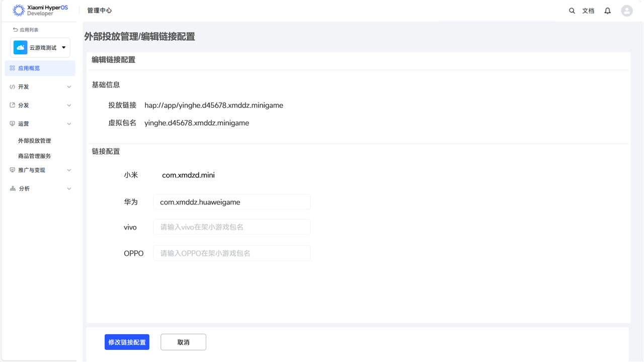The width and height of the screenshot is (644, 362).
Task: Click the 修改链接配置 button
Action: 127,342
